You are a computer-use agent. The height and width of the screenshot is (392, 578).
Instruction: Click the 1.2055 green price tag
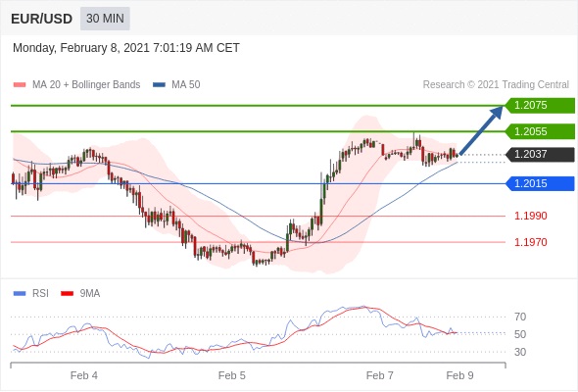pos(540,131)
